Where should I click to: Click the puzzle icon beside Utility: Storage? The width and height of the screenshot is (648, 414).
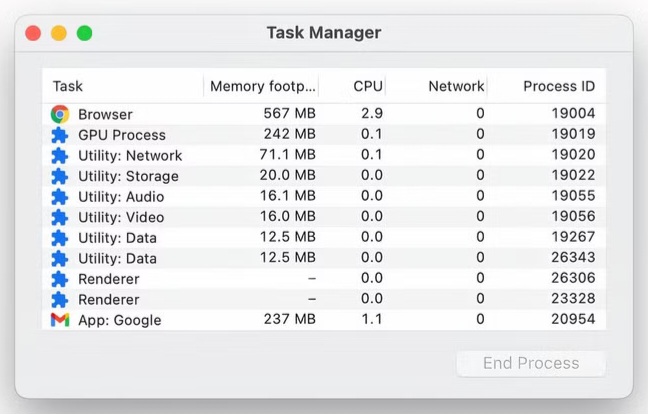tap(60, 176)
